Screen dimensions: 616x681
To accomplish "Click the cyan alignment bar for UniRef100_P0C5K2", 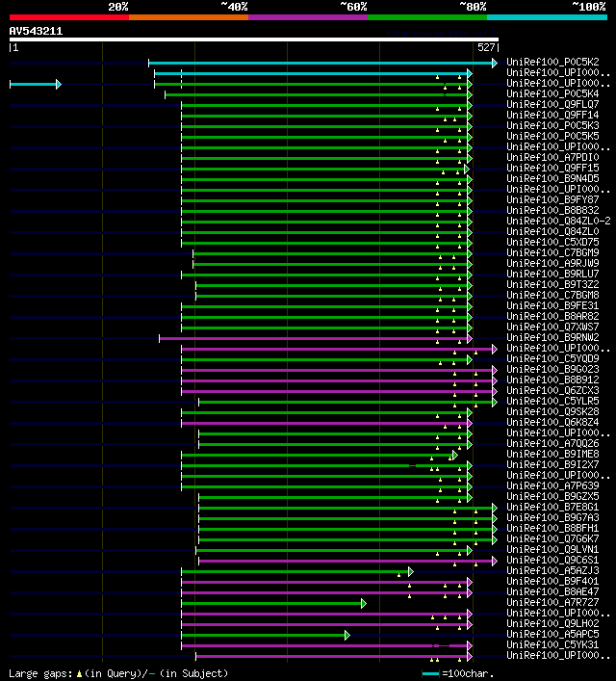I will [321, 63].
